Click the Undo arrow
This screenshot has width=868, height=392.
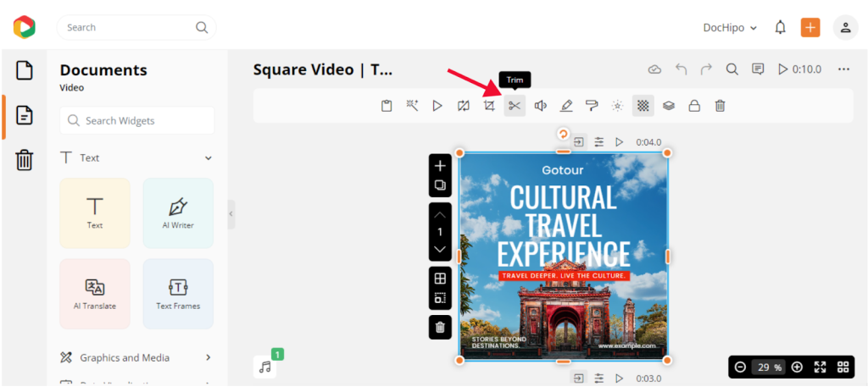pyautogui.click(x=681, y=69)
